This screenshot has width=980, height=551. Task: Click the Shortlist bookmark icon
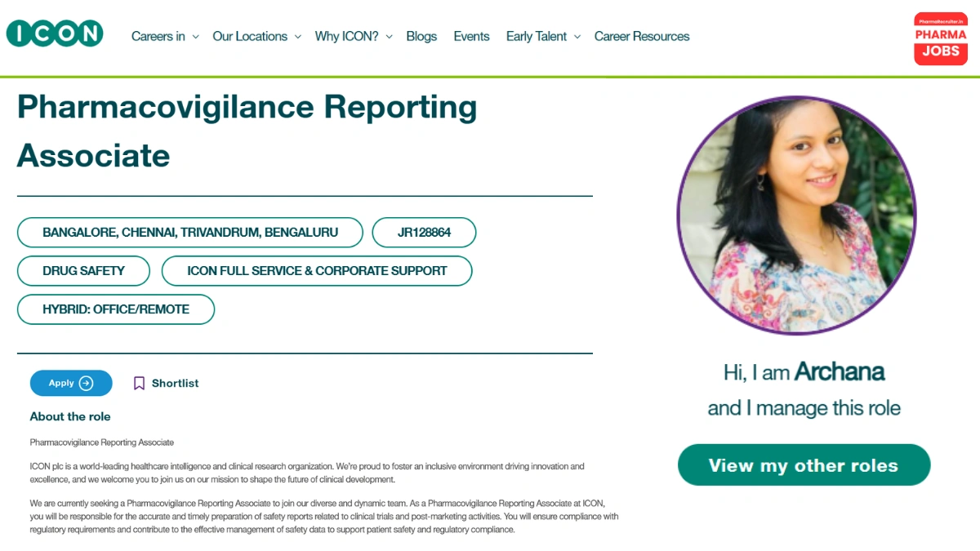[139, 383]
